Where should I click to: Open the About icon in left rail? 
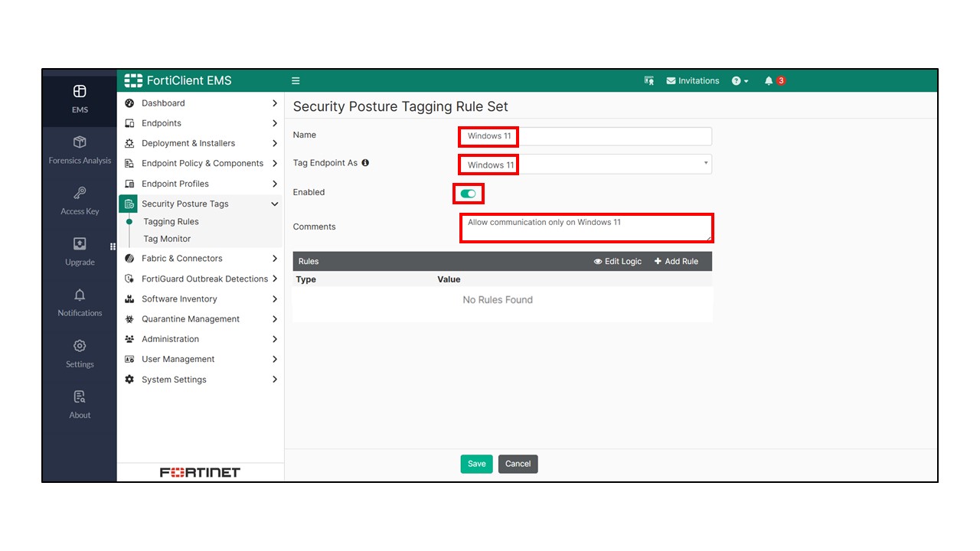coord(80,396)
